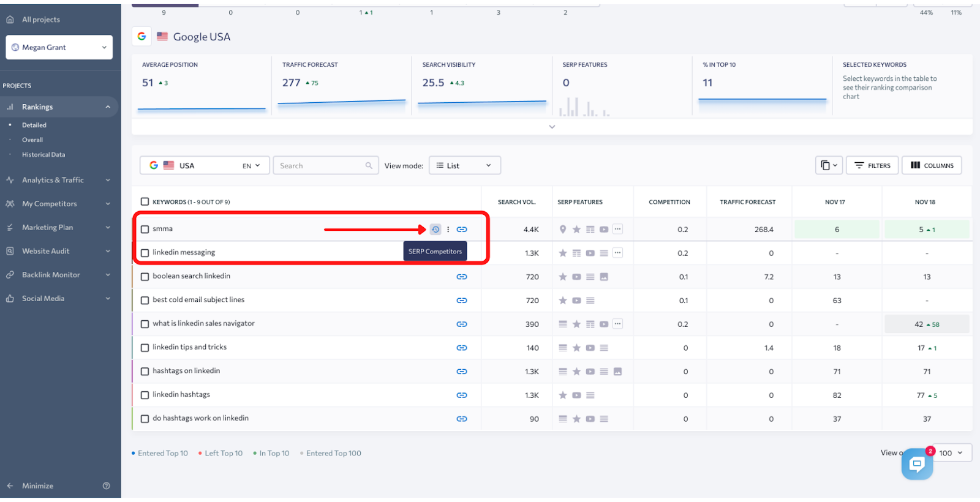Click the link icon for boolean search linkedin
The image size is (980, 502).
(x=462, y=277)
